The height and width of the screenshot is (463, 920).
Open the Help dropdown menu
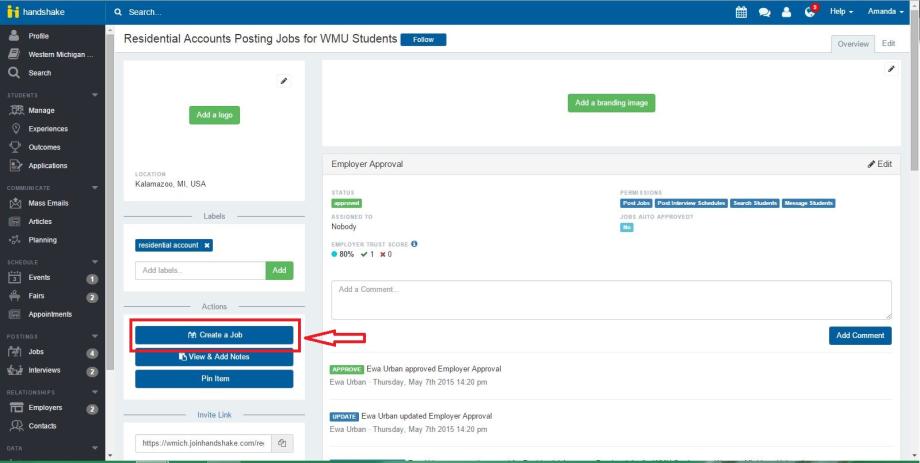click(x=841, y=12)
